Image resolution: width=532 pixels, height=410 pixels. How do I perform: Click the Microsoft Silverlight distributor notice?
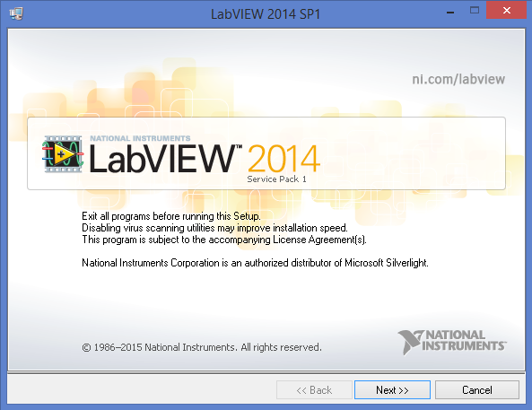click(x=255, y=263)
